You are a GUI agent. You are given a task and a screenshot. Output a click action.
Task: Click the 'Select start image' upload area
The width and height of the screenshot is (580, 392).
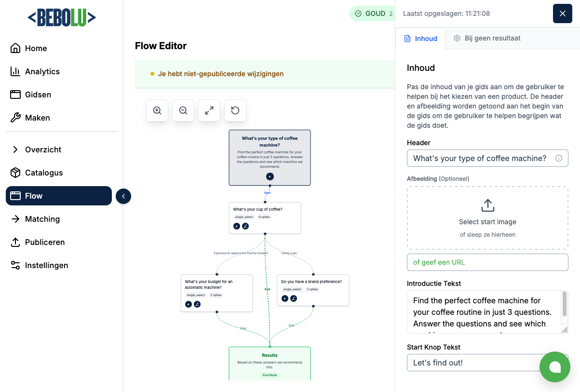tap(487, 218)
